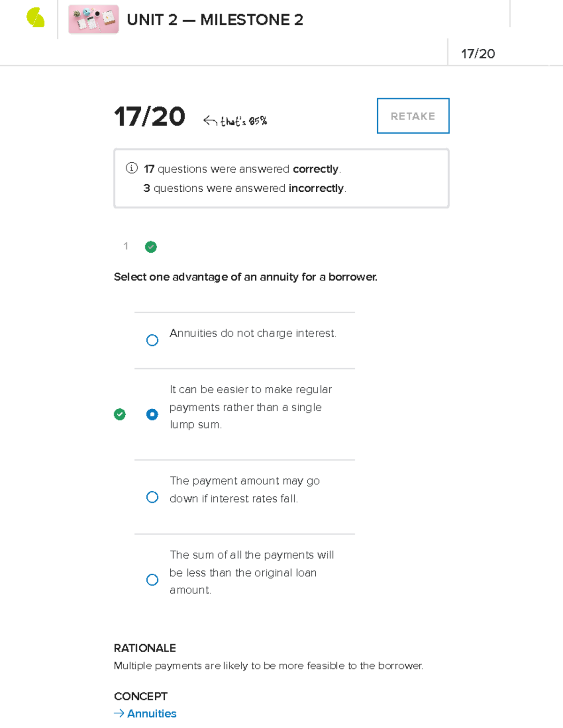This screenshot has width=563, height=728.
Task: Select 'sum of all payments will be less' option
Action: [152, 580]
